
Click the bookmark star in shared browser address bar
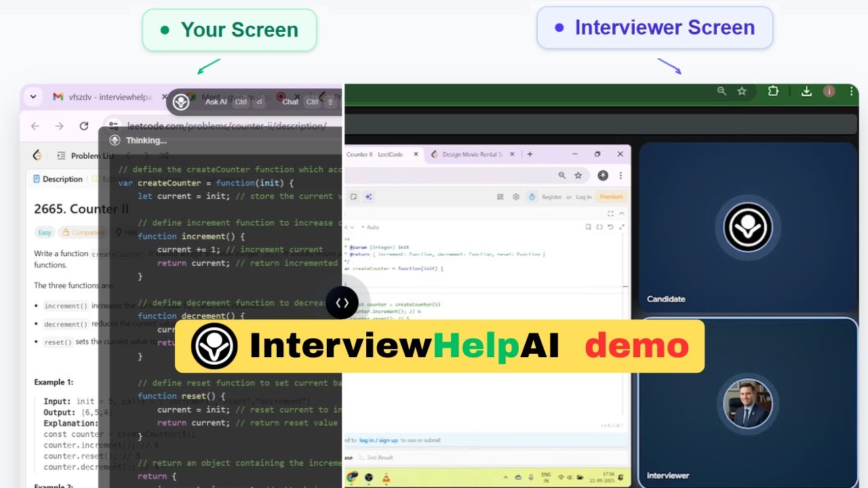click(x=578, y=176)
